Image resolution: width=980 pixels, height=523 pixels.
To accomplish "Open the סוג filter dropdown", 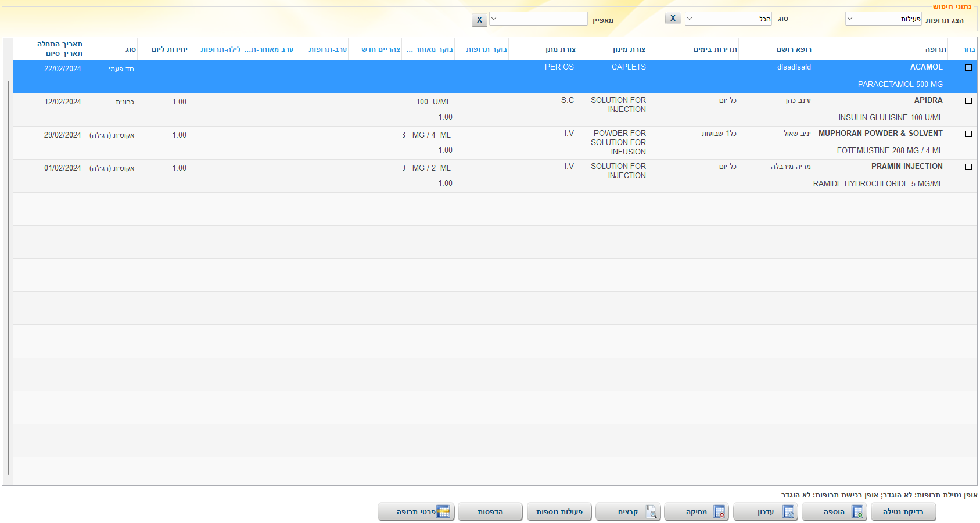I will pyautogui.click(x=728, y=19).
